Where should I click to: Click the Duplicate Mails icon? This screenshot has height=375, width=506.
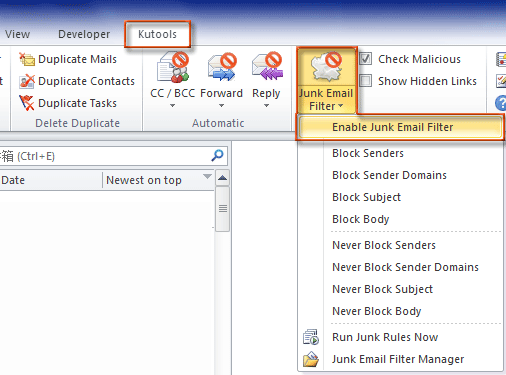click(x=27, y=59)
